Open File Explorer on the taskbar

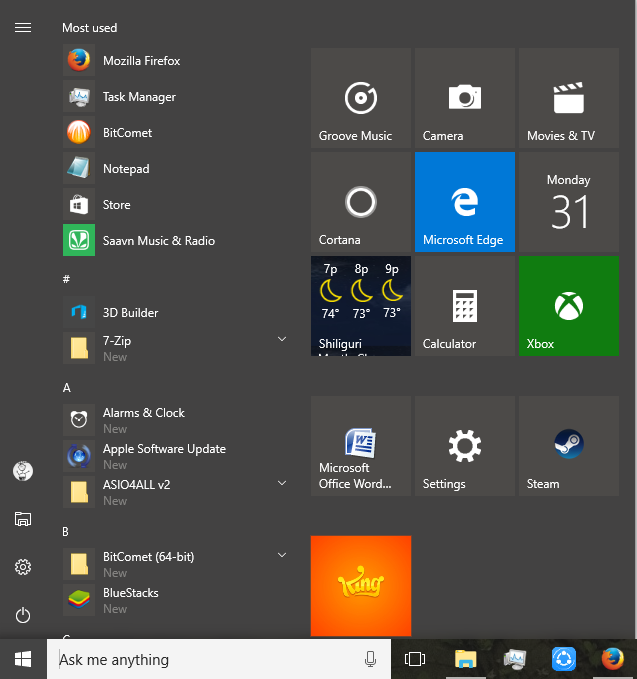coord(466,659)
